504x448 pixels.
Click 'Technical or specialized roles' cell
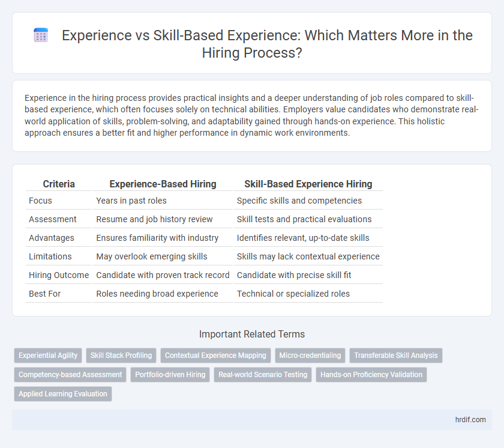[x=308, y=294]
